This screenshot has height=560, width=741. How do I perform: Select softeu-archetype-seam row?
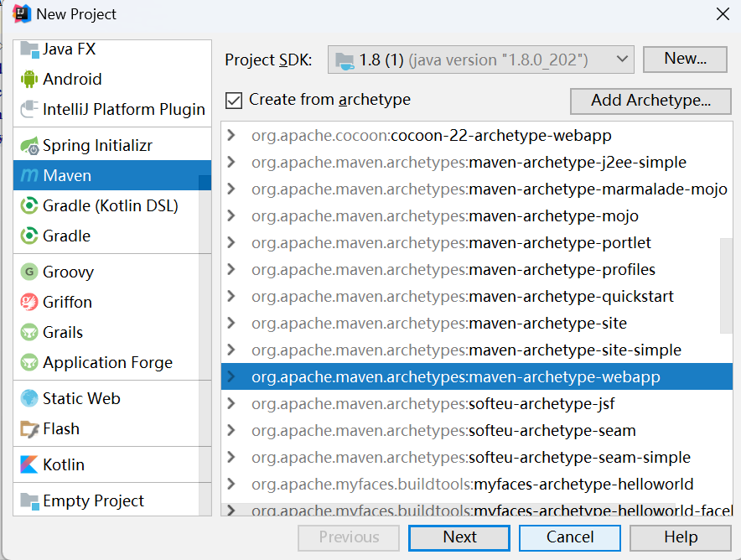pyautogui.click(x=477, y=431)
